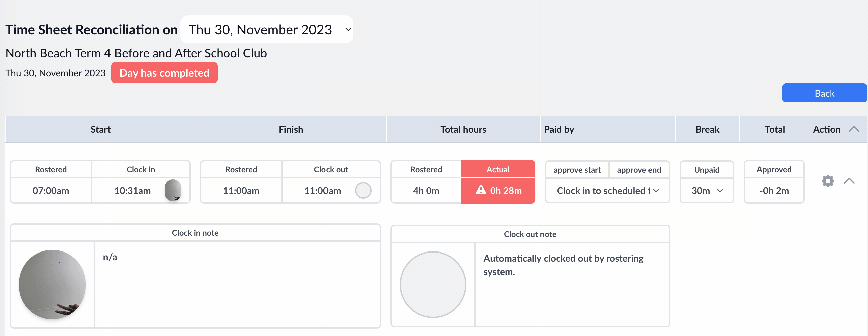
Task: Click the clock out time 11:00am
Action: (x=322, y=191)
